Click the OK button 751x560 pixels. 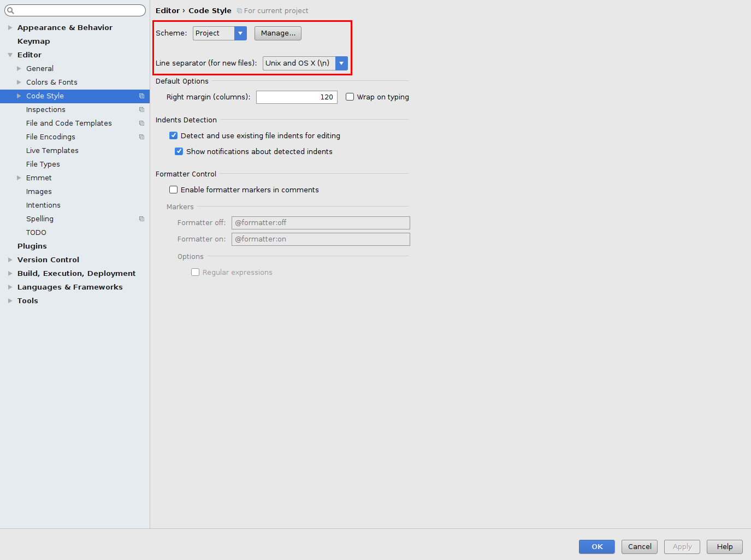(596, 546)
